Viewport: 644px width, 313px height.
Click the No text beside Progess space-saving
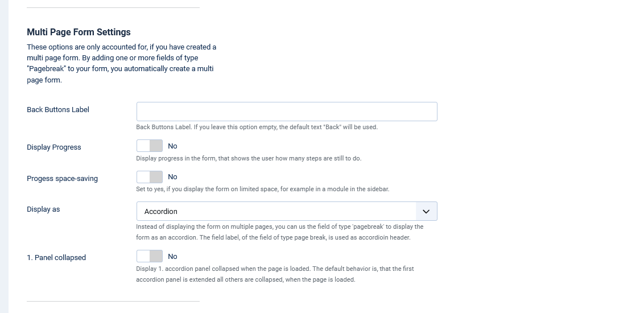click(172, 177)
